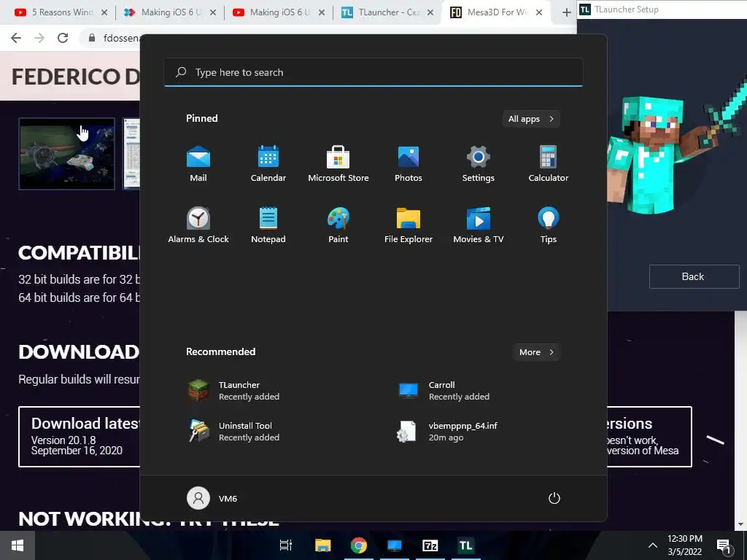Expand the All apps list

pyautogui.click(x=531, y=119)
